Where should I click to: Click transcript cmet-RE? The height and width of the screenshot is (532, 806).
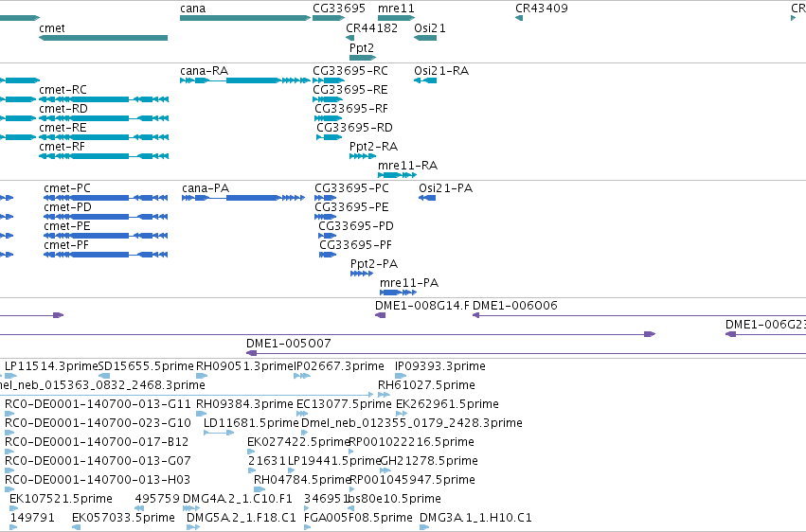[104, 137]
